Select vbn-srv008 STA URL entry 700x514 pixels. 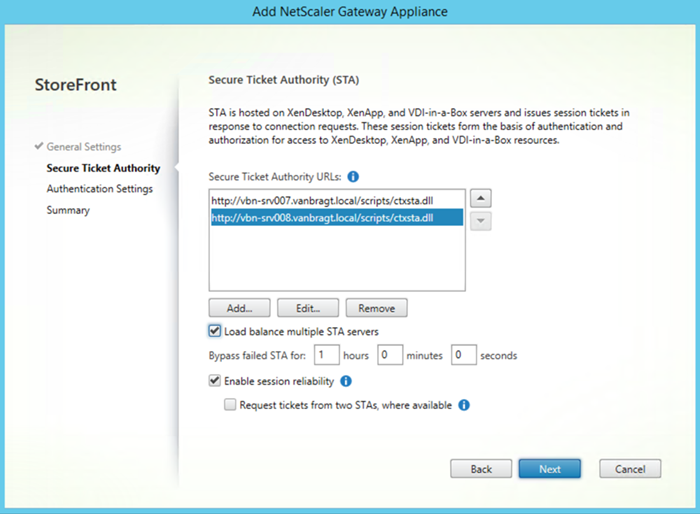coord(337,217)
